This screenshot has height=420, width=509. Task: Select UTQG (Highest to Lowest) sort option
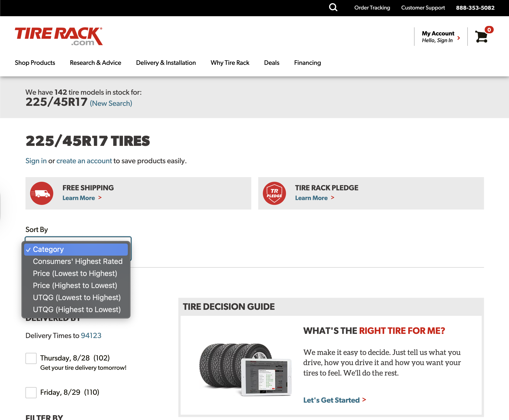(x=76, y=309)
